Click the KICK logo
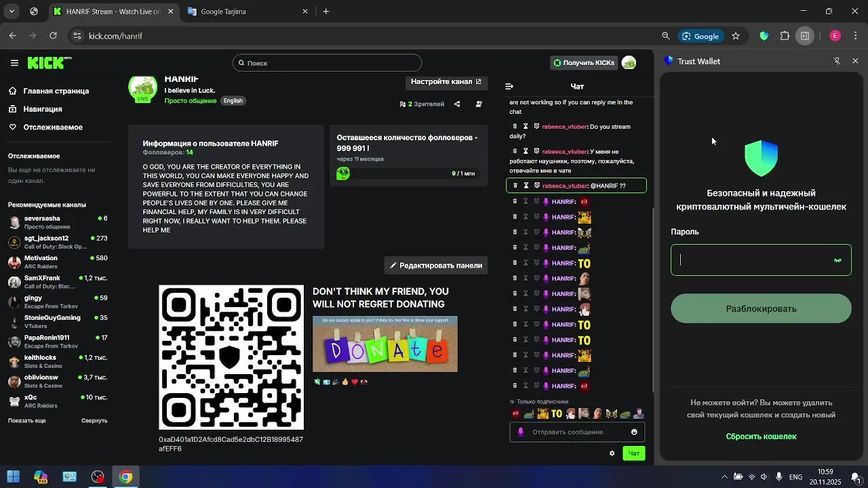The width and height of the screenshot is (868, 488). tap(49, 62)
